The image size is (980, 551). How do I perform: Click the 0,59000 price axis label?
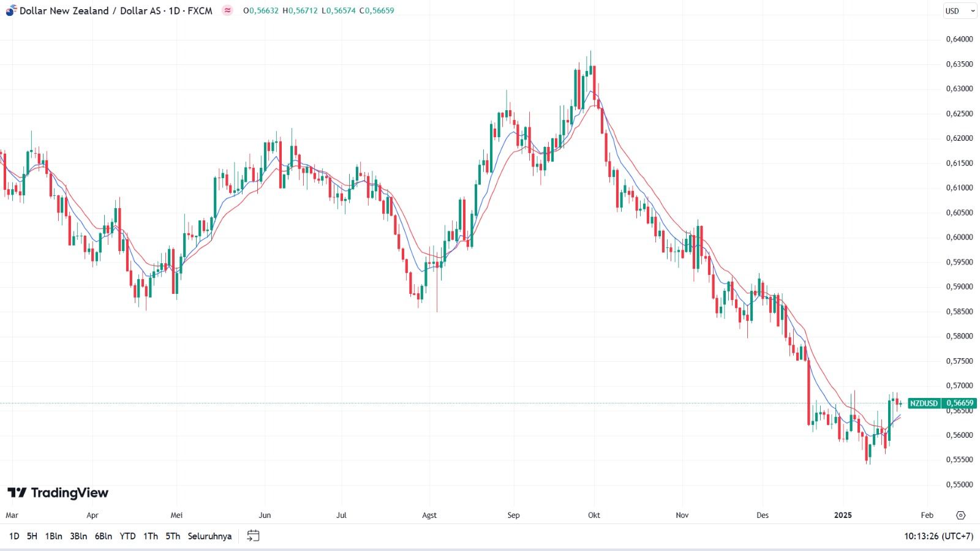coord(959,287)
